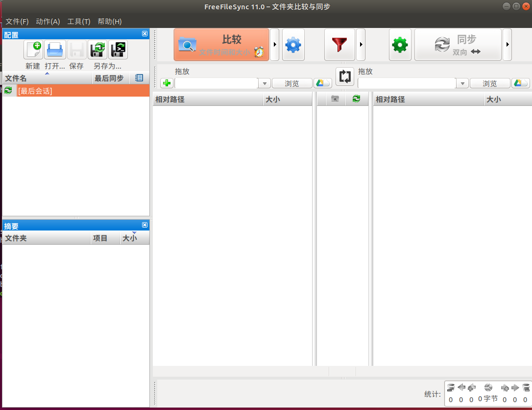Click the configuration list view options icon
Viewport: 532px width, 410px height.
point(139,78)
